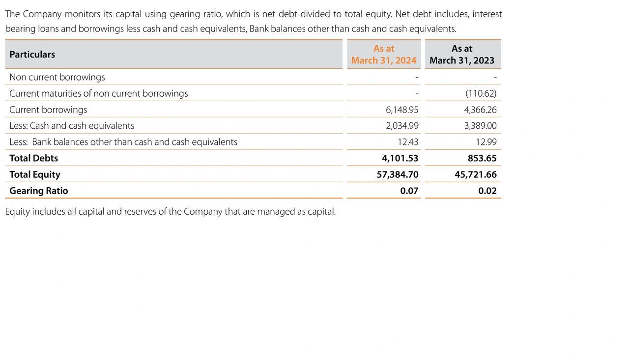Click the Particulars column header

pos(32,55)
